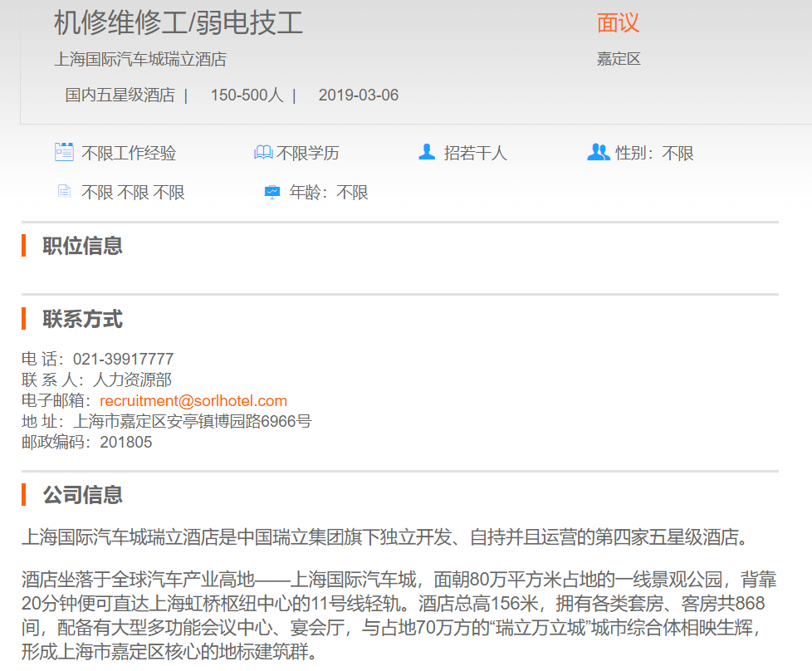Click the job title 机修维修工/弱电技工
Viewport: 812px width, 671px height.
coord(179,23)
